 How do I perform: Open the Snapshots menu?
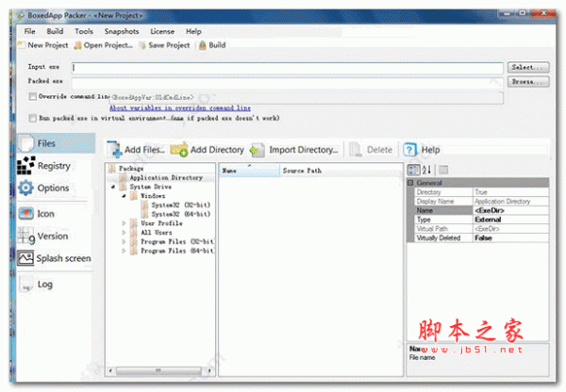[122, 31]
